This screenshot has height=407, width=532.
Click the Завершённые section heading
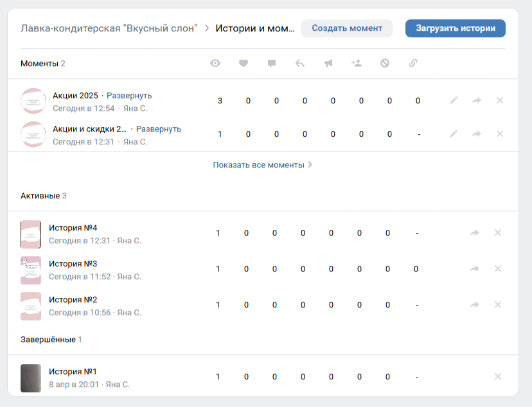48,340
